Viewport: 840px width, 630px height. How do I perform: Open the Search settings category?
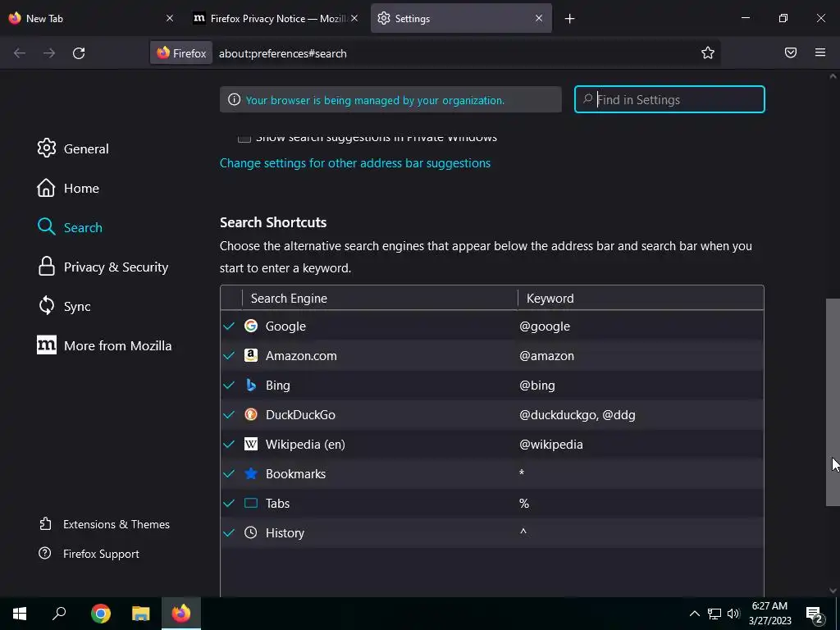click(x=70, y=227)
